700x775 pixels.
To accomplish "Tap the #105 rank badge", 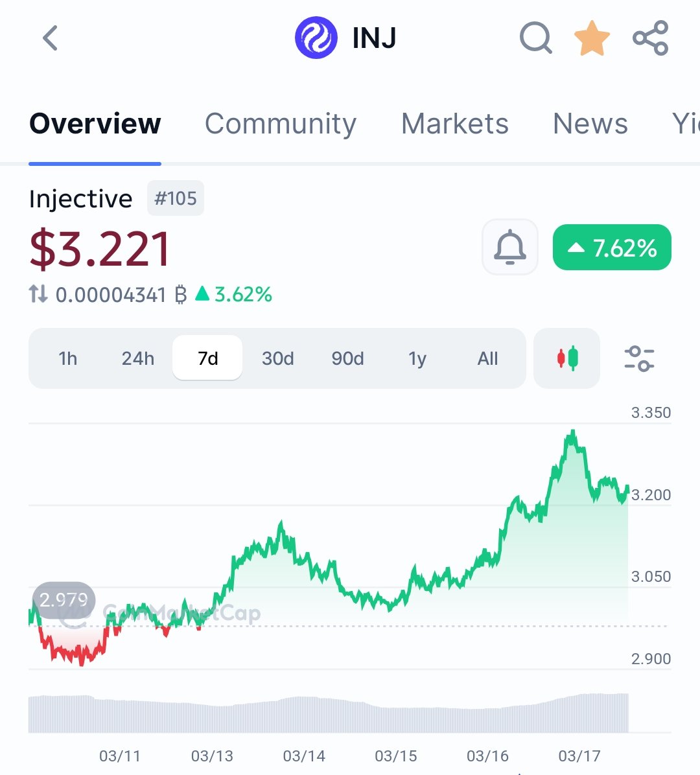I will click(176, 198).
